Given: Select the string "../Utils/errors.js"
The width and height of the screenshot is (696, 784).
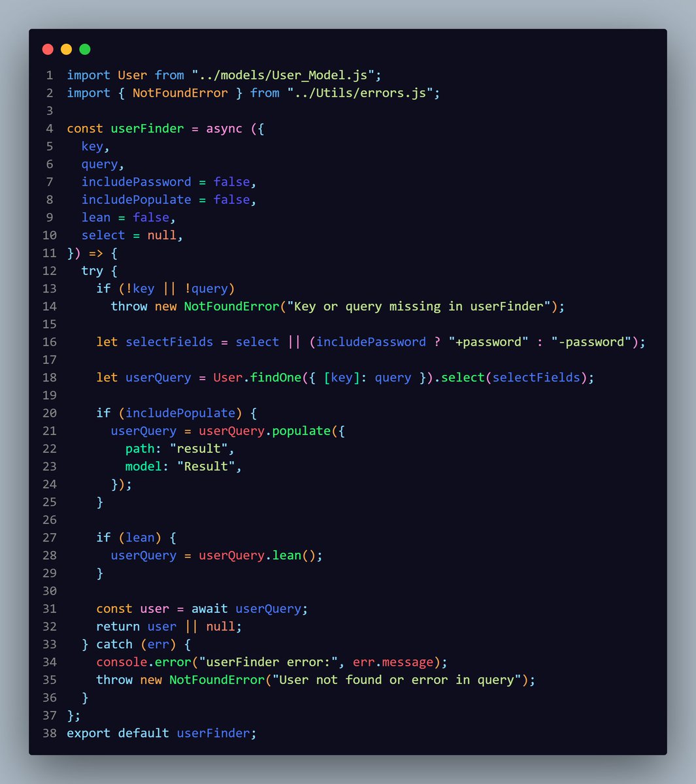Looking at the screenshot, I should coord(360,93).
